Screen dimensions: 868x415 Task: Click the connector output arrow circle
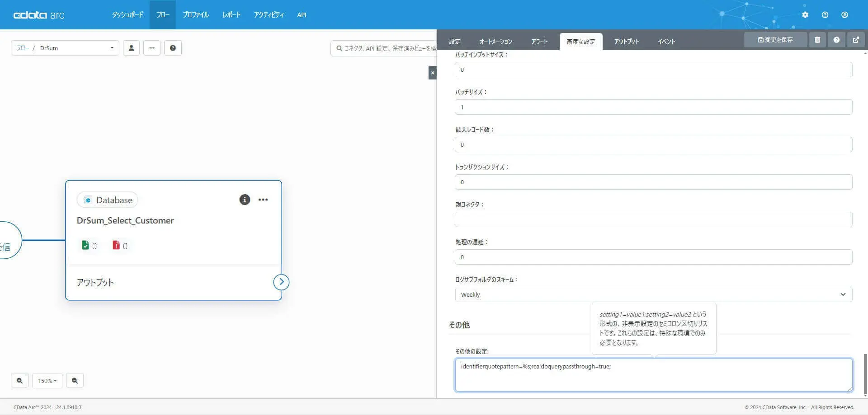coord(281,282)
